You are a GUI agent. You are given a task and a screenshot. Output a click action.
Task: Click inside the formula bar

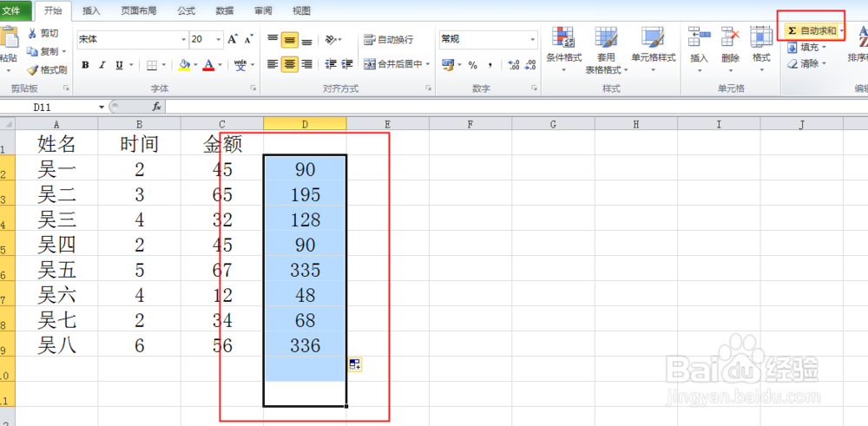point(515,107)
